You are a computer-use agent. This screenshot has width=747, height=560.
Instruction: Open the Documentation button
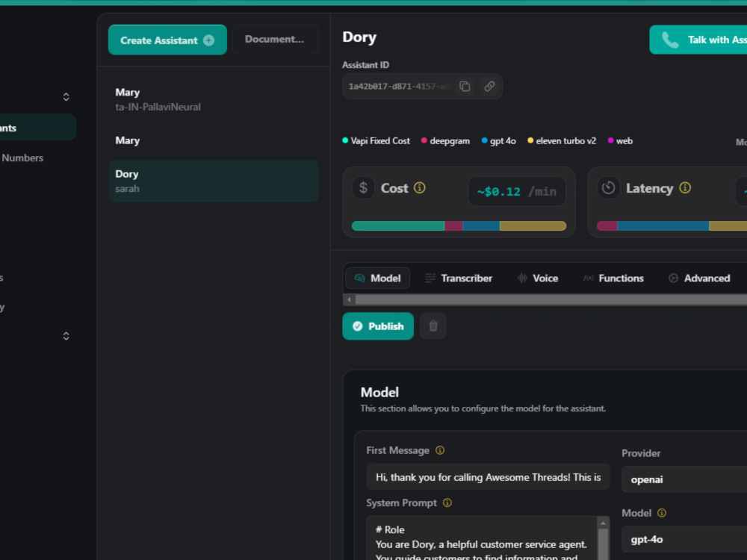274,39
